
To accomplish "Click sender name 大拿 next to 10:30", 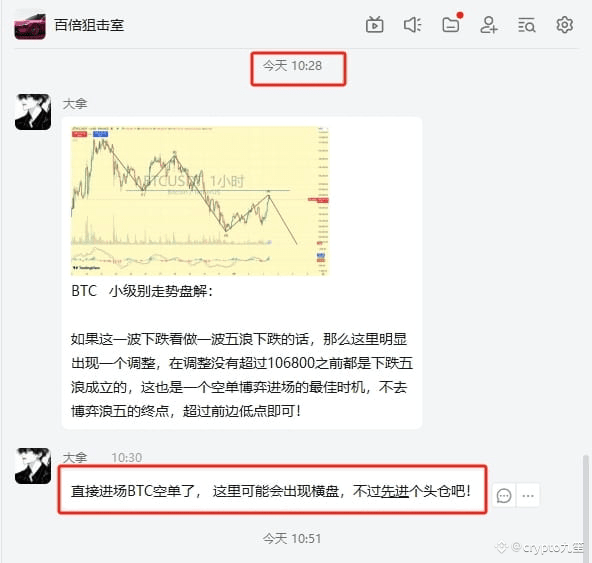I will pyautogui.click(x=75, y=458).
